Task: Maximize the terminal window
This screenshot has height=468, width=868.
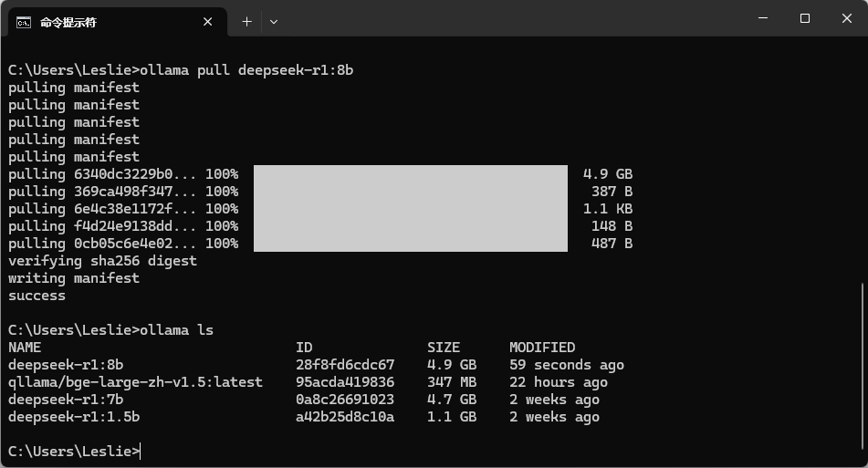Action: (x=804, y=18)
